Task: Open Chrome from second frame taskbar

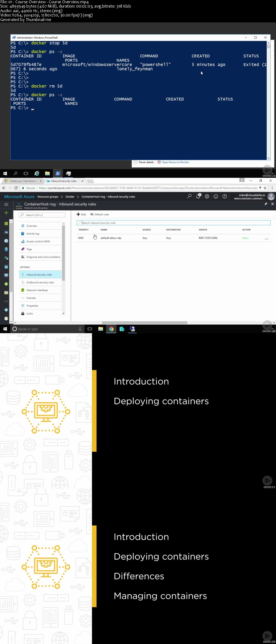Action: [x=111, y=329]
